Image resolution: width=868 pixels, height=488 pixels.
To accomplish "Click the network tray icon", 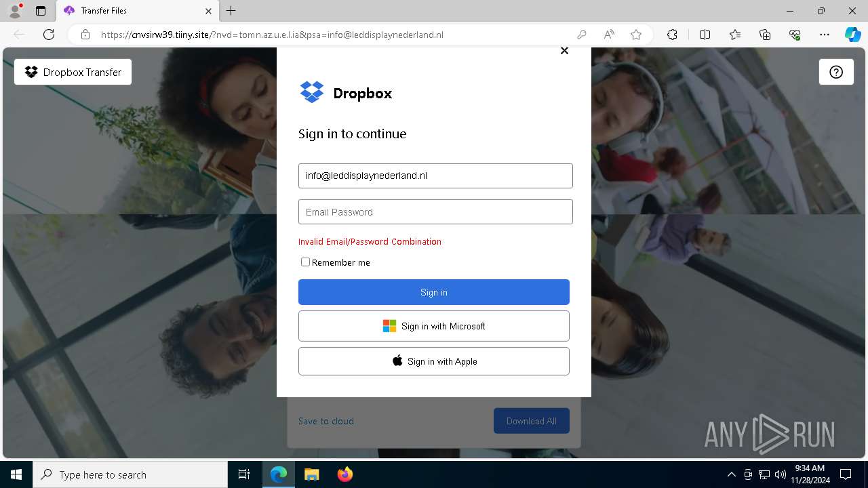I will coord(764,474).
